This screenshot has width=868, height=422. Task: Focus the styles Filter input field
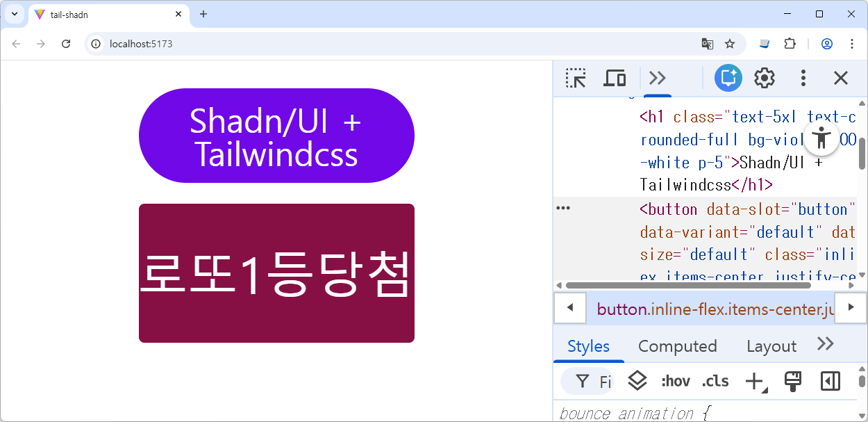pos(588,381)
